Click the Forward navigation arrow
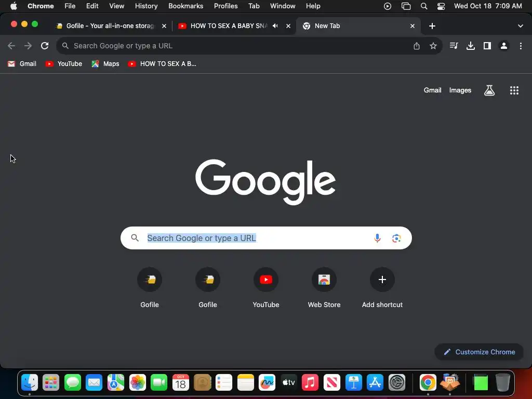The width and height of the screenshot is (532, 399). point(28,46)
